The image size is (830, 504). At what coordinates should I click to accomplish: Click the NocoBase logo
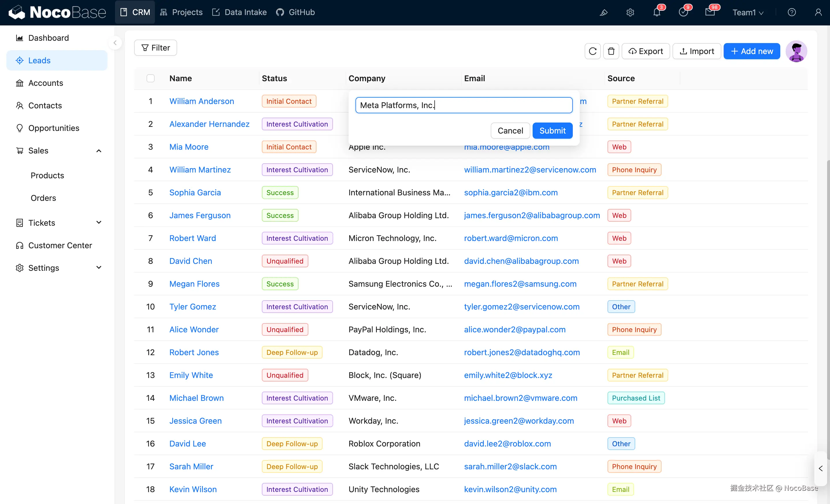[57, 12]
